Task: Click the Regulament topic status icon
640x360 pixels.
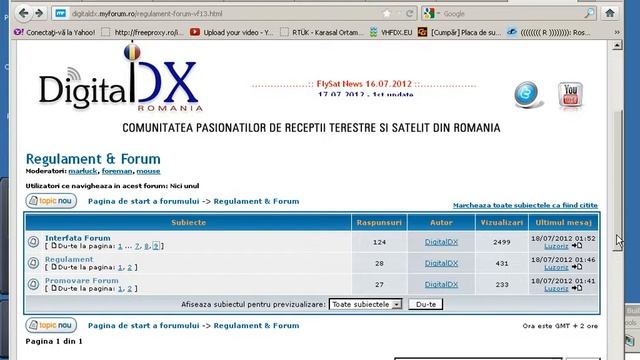Action: [x=33, y=263]
